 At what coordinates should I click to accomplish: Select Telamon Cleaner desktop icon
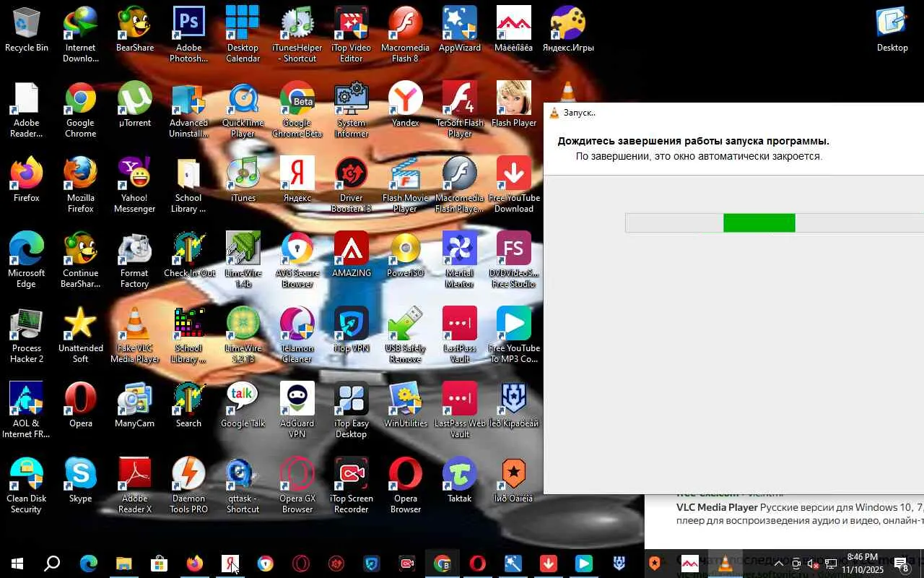297,335
